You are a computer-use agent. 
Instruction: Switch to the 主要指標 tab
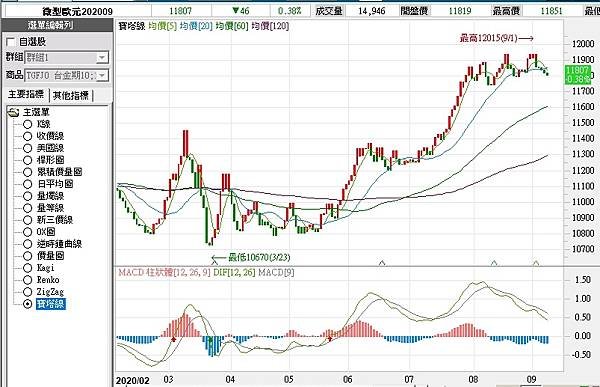[26, 94]
